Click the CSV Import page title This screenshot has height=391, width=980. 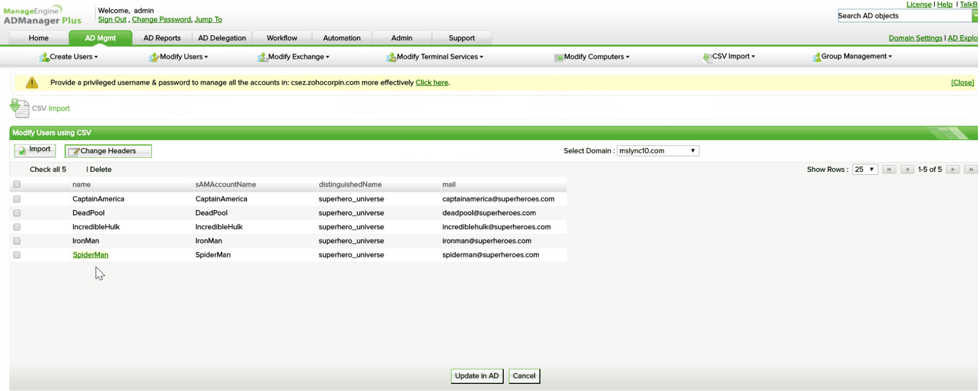click(x=51, y=109)
